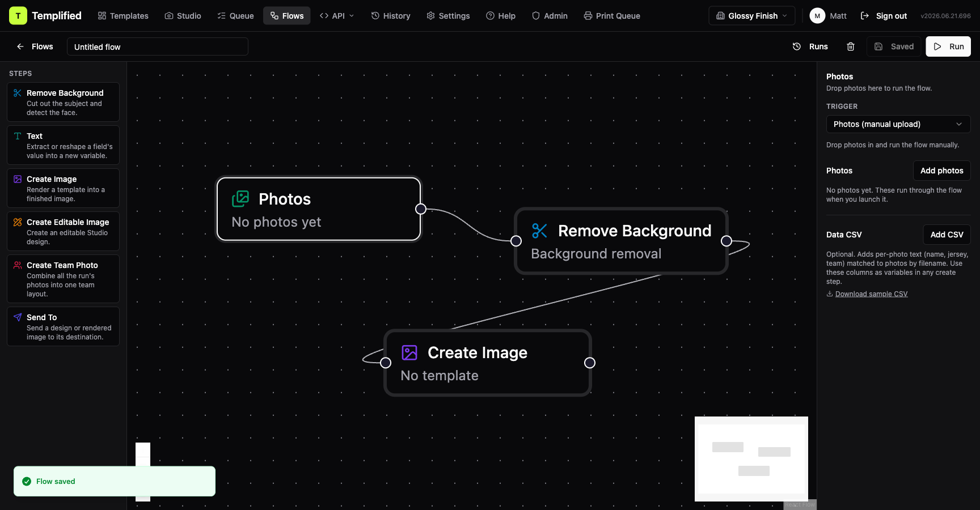Image resolution: width=980 pixels, height=510 pixels.
Task: Open the Runs history
Action: pos(810,46)
